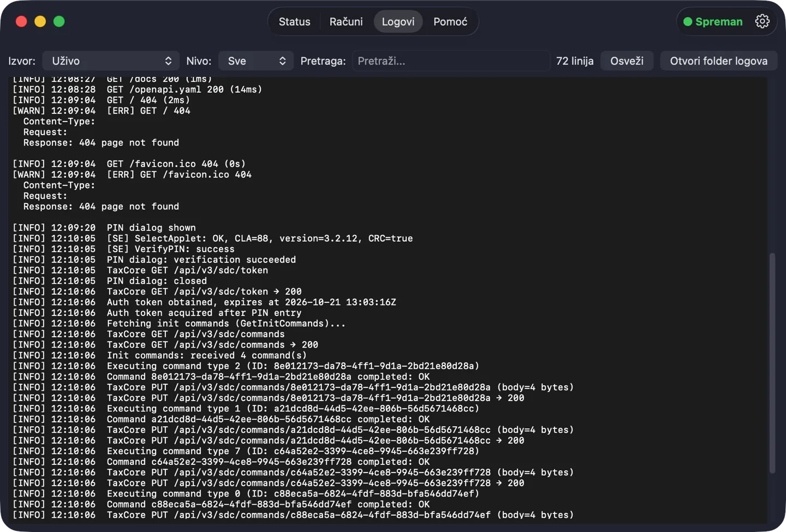
Task: Click Otvori folder logova button
Action: (718, 61)
